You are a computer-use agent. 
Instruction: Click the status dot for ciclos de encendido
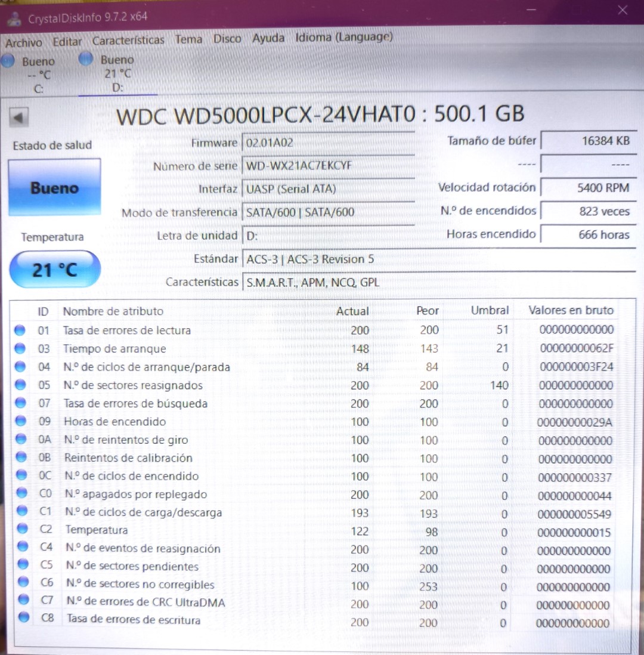click(21, 475)
